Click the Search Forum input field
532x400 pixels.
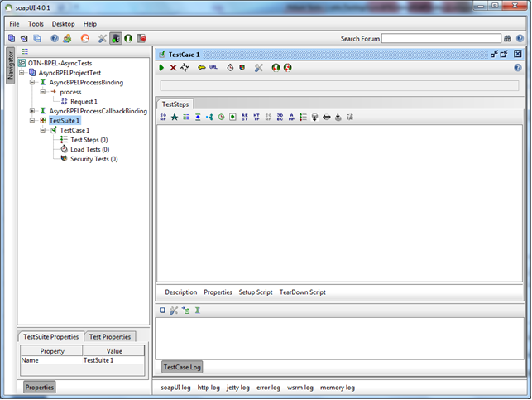441,38
